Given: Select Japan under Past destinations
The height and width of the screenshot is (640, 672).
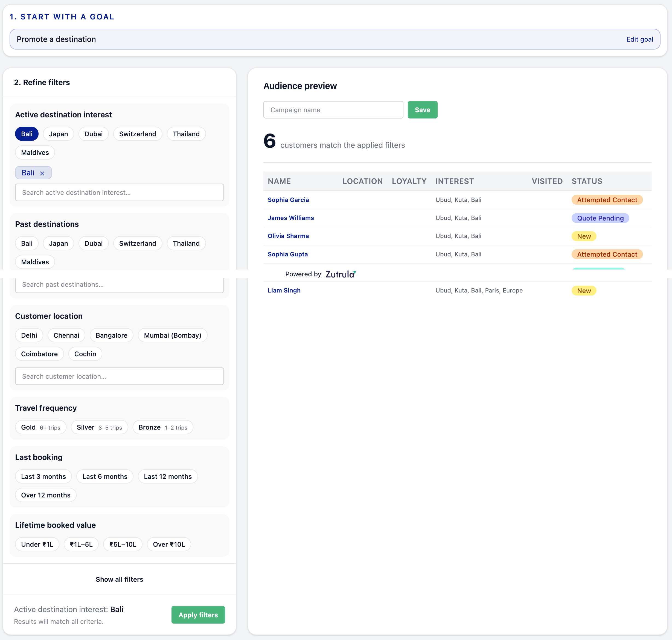Looking at the screenshot, I should point(58,243).
